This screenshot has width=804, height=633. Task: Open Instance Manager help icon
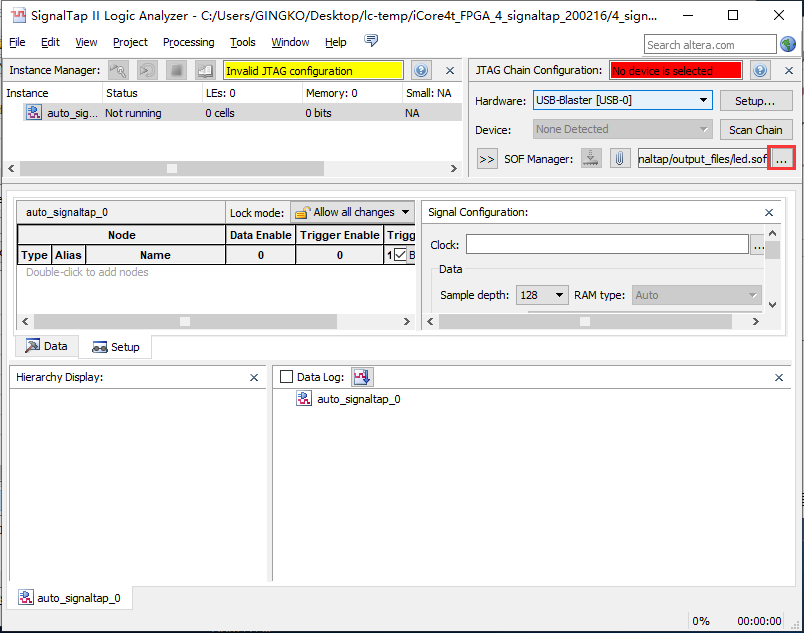click(x=421, y=71)
